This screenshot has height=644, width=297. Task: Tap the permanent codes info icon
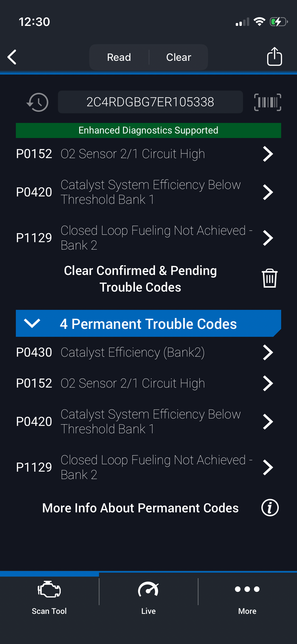tap(270, 508)
